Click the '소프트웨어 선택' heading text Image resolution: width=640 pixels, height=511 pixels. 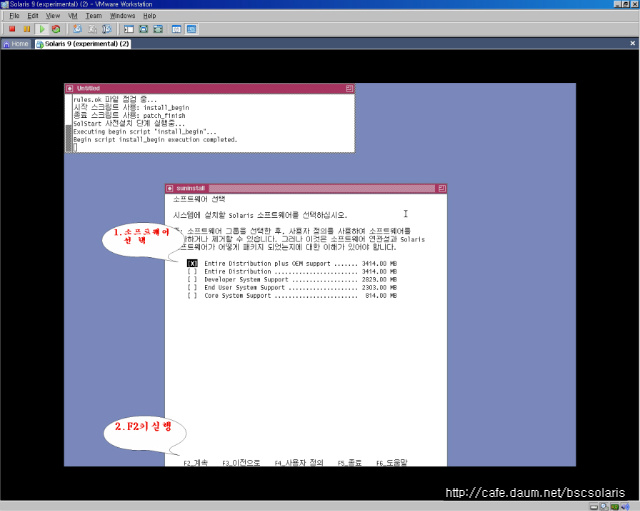point(199,199)
